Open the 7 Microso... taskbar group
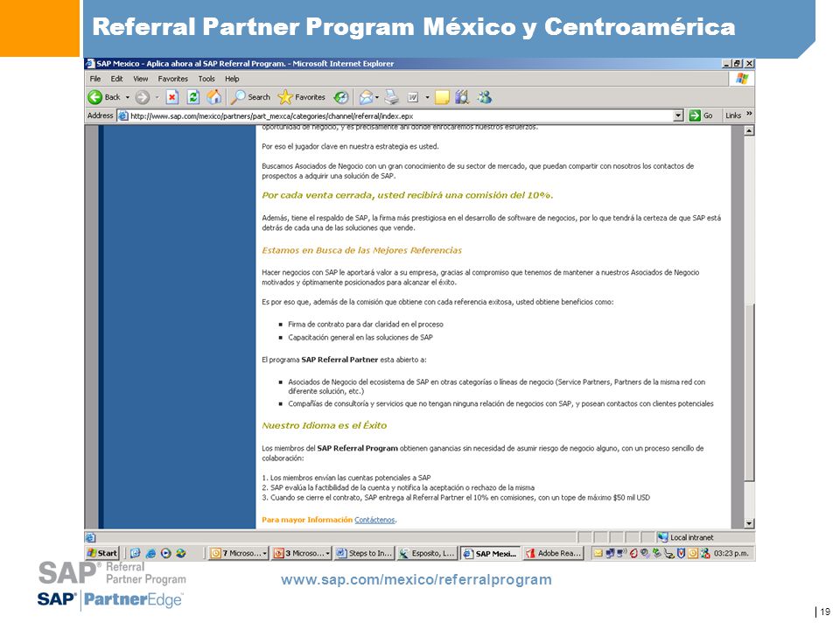The height and width of the screenshot is (630, 840). tap(239, 553)
